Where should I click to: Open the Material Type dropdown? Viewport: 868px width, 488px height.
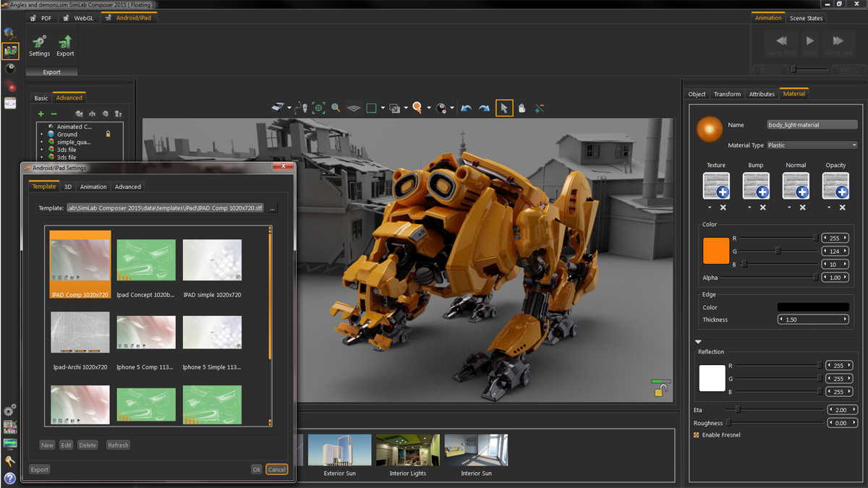[812, 145]
